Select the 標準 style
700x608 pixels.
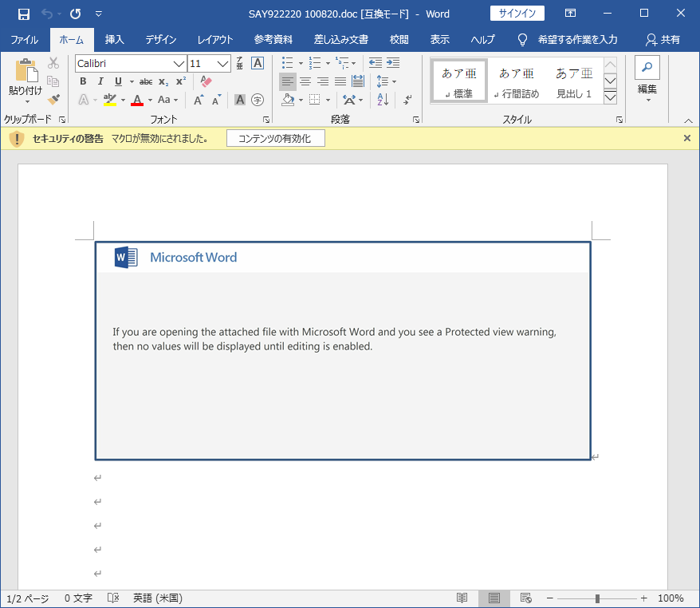click(459, 81)
